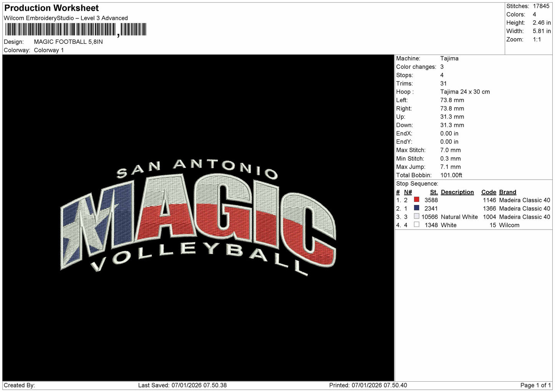Click the Created By label
Image resolution: width=555 pixels, height=392 pixels.
click(x=19, y=385)
